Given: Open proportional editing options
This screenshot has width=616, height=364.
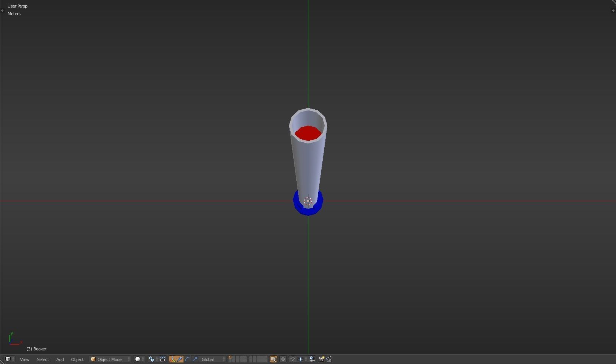Looking at the screenshot, I should pos(283,359).
